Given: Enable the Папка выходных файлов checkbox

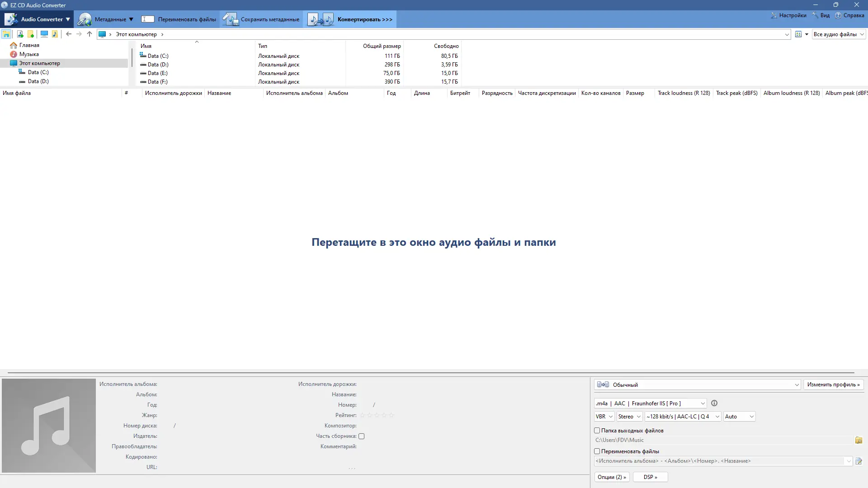Looking at the screenshot, I should tap(598, 431).
